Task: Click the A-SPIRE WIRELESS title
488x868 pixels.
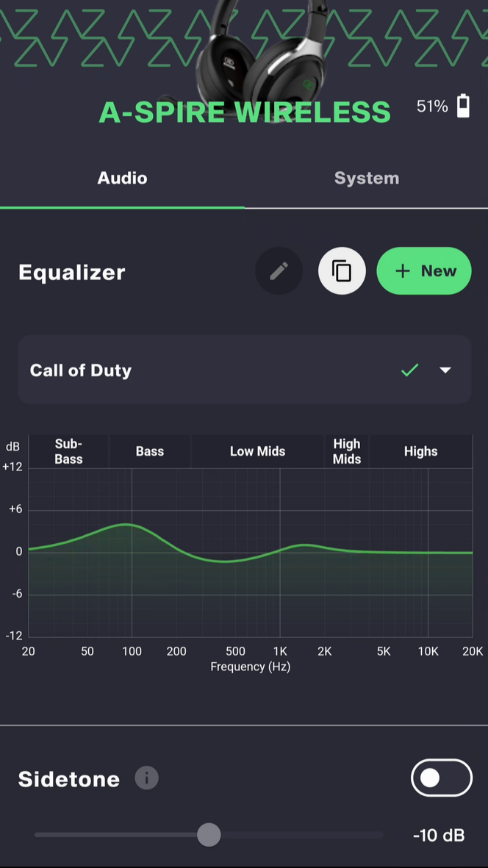Action: pyautogui.click(x=245, y=112)
